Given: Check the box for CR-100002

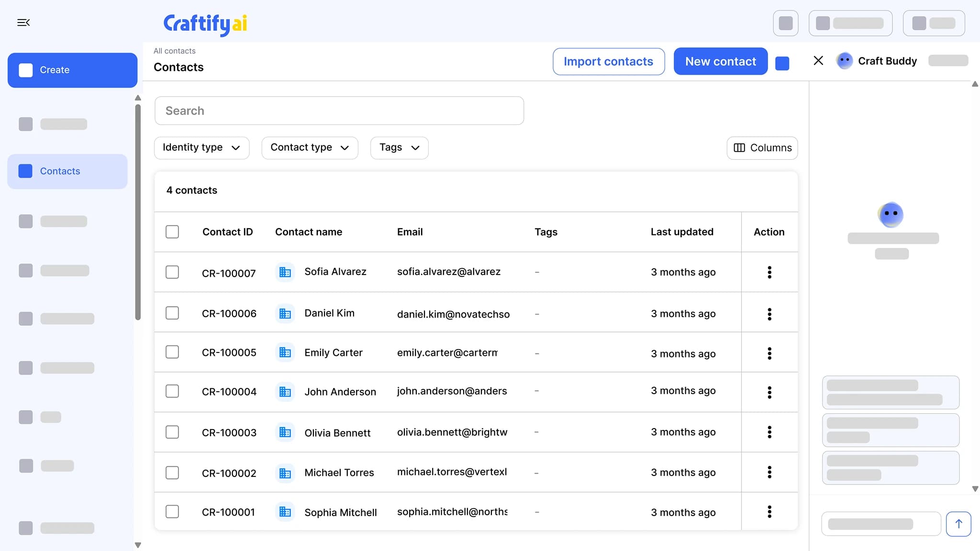Looking at the screenshot, I should point(172,473).
